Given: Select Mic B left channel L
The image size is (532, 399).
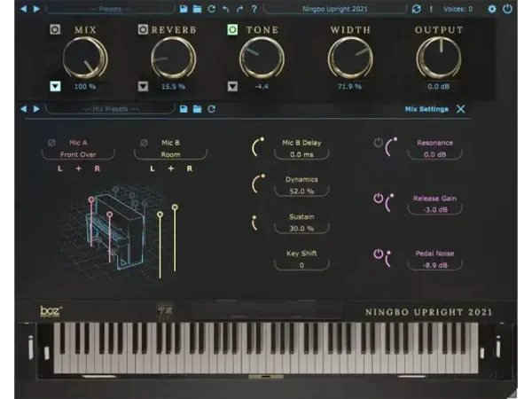Looking at the screenshot, I should click(x=153, y=168).
